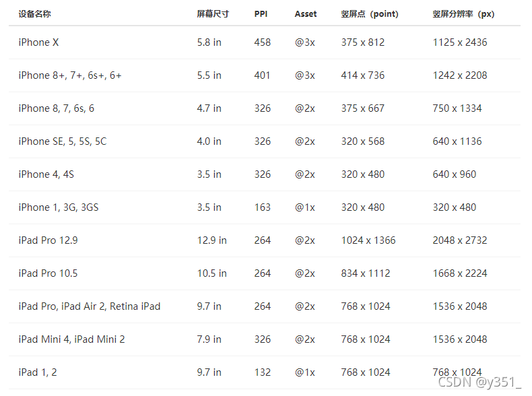Select the iPad Pro 10.5 name cell
The width and height of the screenshot is (532, 396).
coord(48,273)
